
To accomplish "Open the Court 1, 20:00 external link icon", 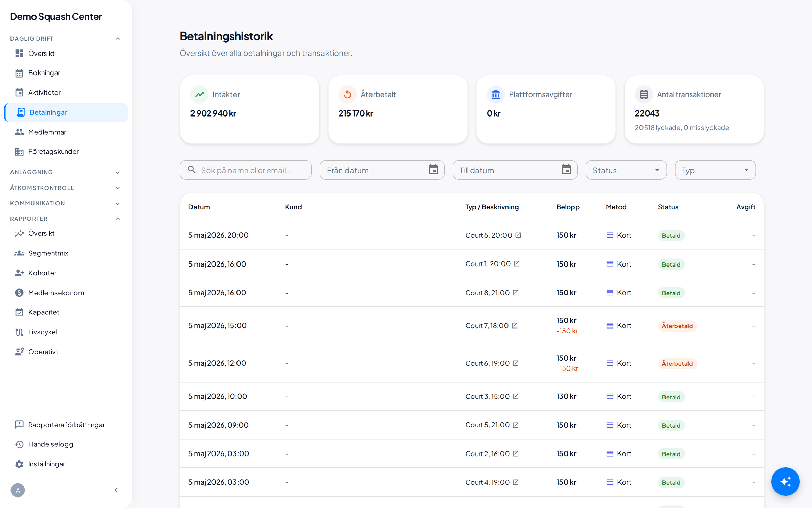I will coord(517,263).
